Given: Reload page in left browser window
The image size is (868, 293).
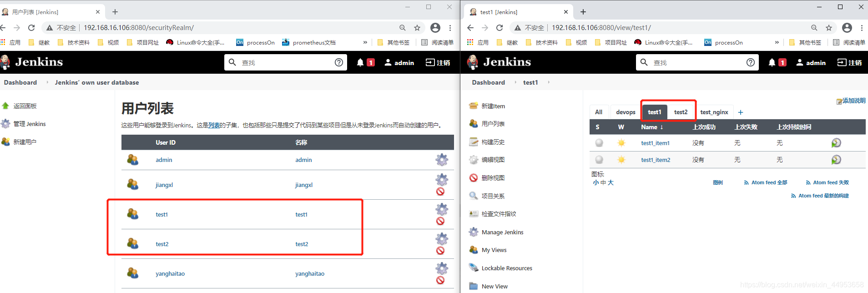Looking at the screenshot, I should coord(31,28).
